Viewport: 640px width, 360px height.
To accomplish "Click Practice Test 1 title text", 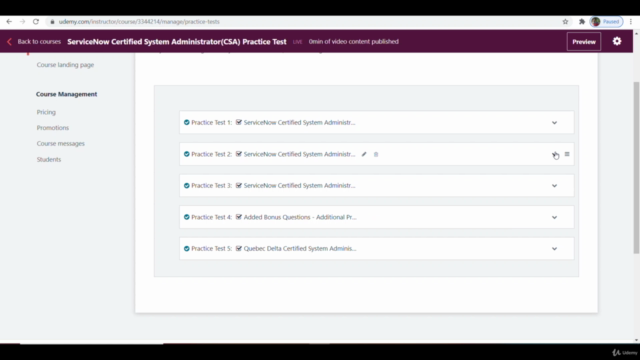I will click(299, 122).
